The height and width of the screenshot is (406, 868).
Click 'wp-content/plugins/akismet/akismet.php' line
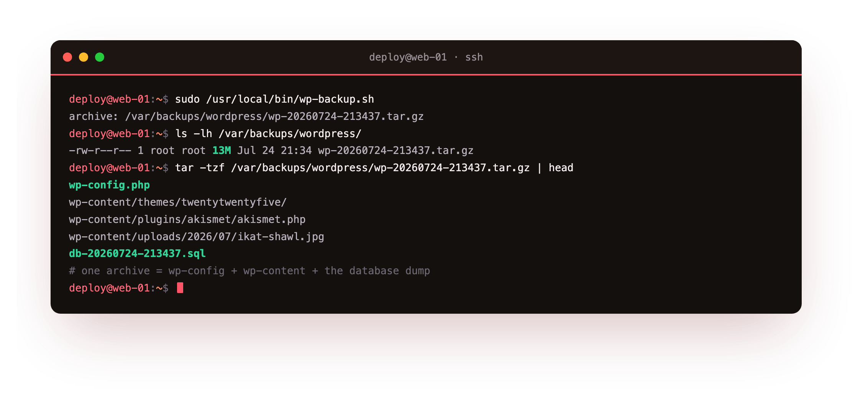(x=187, y=219)
